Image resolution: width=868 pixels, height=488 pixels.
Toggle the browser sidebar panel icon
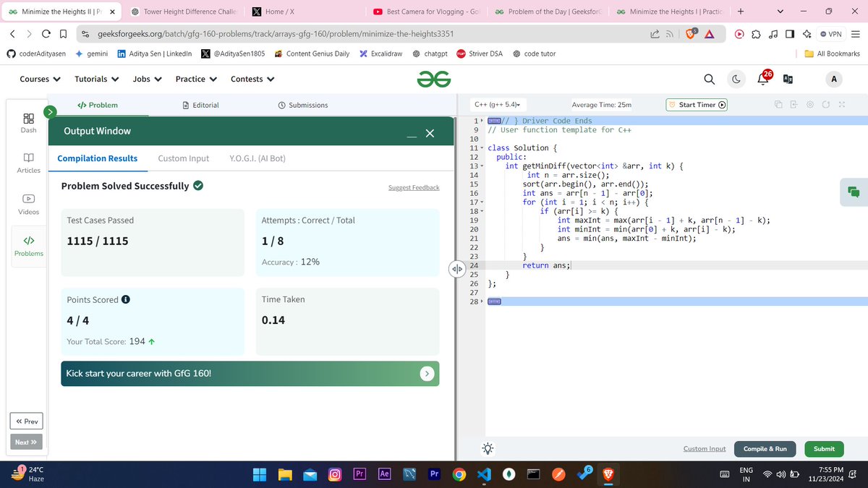[790, 34]
